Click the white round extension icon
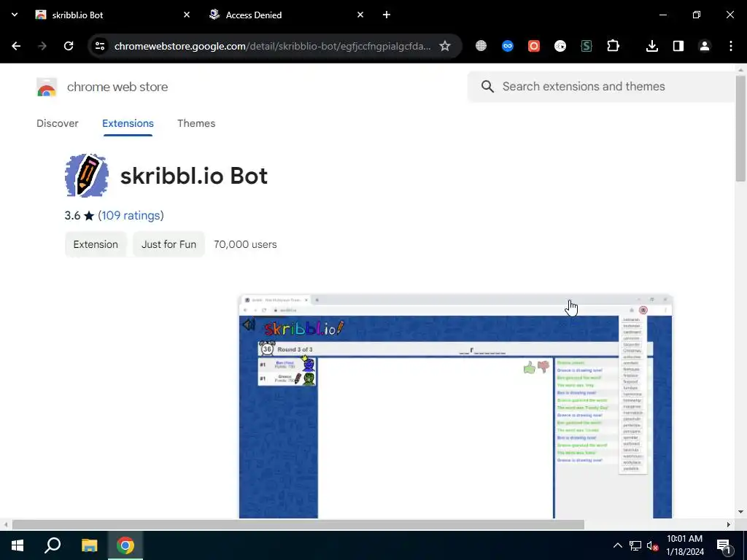The image size is (747, 560). (560, 46)
